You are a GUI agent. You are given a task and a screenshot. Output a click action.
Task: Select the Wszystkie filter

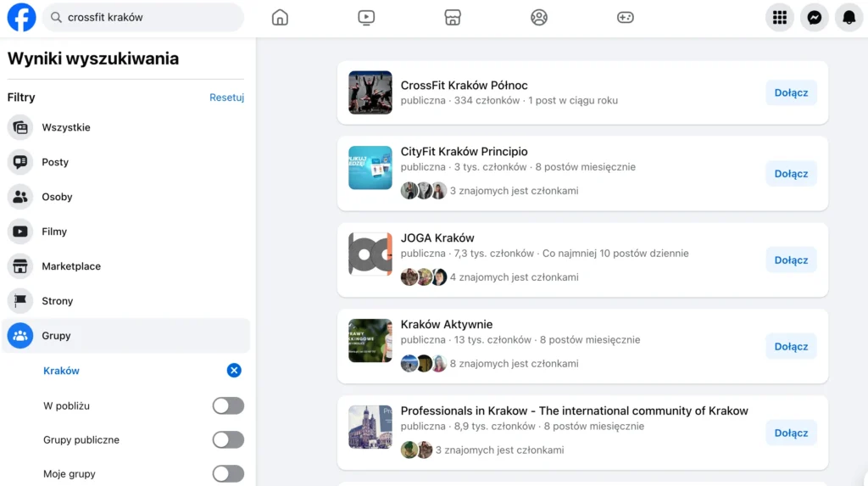point(125,127)
